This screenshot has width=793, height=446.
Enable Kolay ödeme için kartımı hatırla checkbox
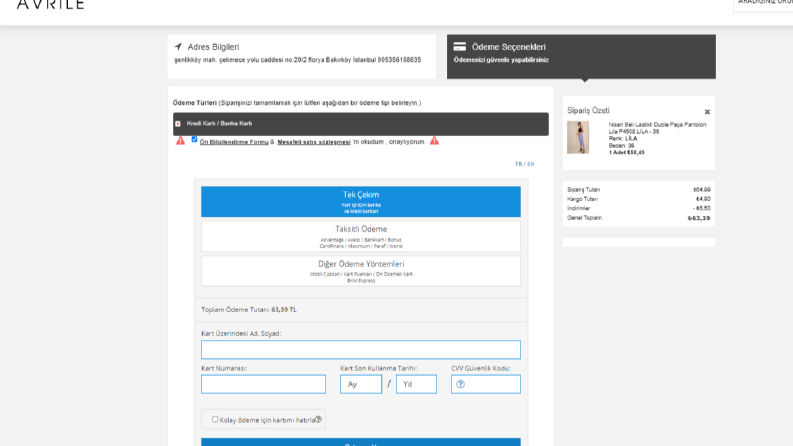[x=215, y=419]
